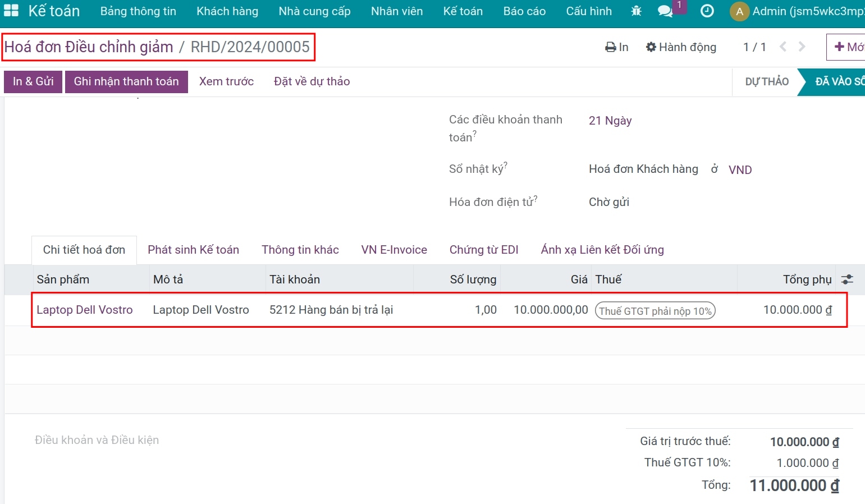865x504 pixels.
Task: Go to Hoá đơn Điều chỉnh giảm breadcrumb
Action: pos(89,47)
